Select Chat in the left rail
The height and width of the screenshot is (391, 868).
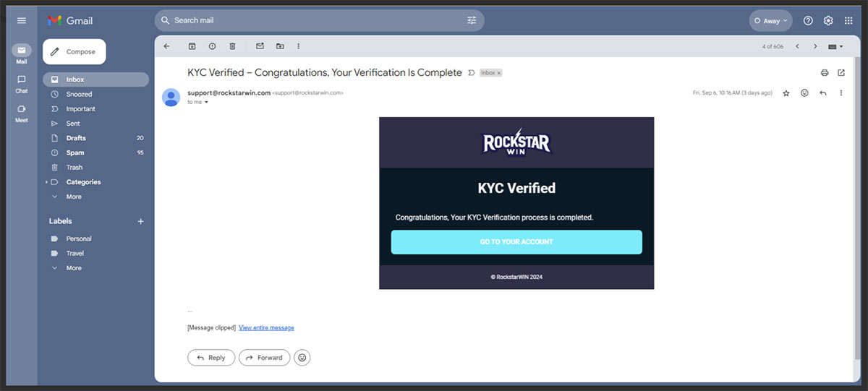(x=22, y=84)
